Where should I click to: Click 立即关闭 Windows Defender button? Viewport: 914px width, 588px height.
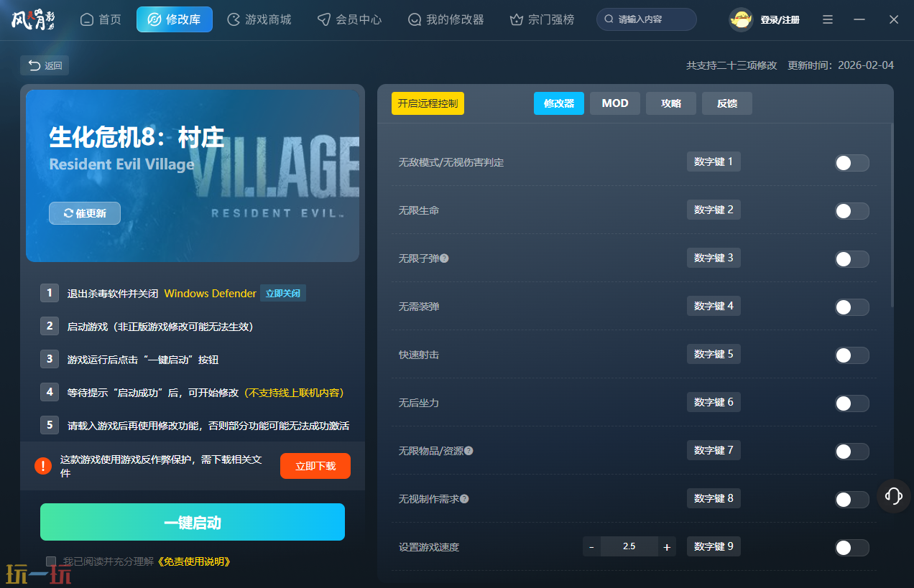point(283,293)
